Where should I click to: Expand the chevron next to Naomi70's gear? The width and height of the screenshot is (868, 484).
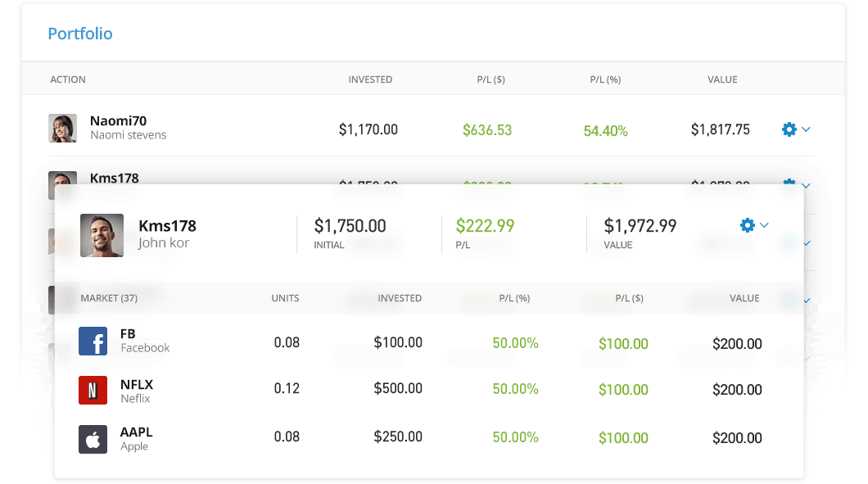tap(807, 129)
